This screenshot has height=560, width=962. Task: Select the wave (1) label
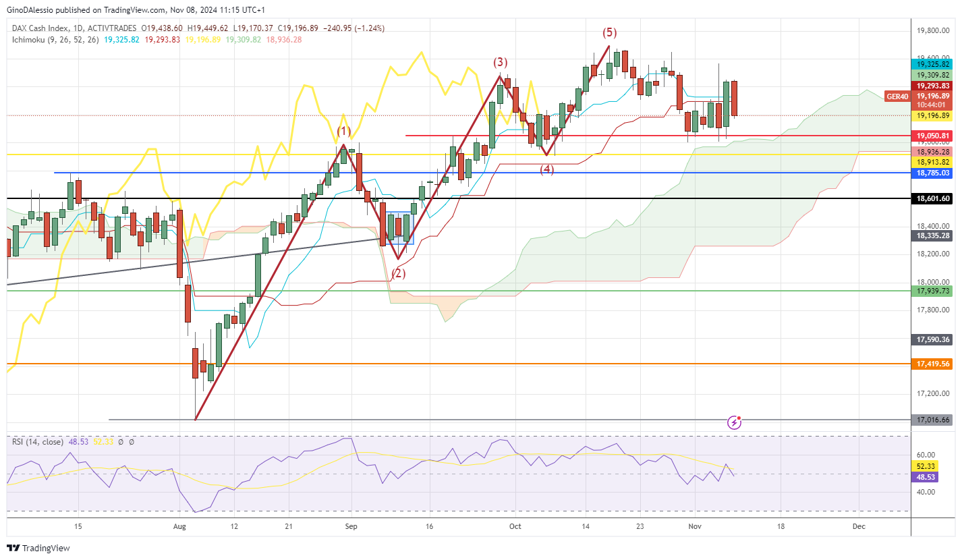coord(344,130)
